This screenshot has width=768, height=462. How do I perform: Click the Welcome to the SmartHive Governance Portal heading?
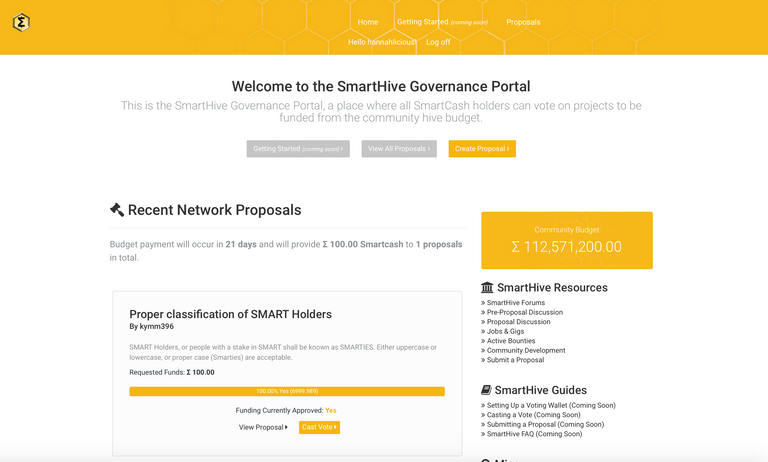click(x=381, y=86)
